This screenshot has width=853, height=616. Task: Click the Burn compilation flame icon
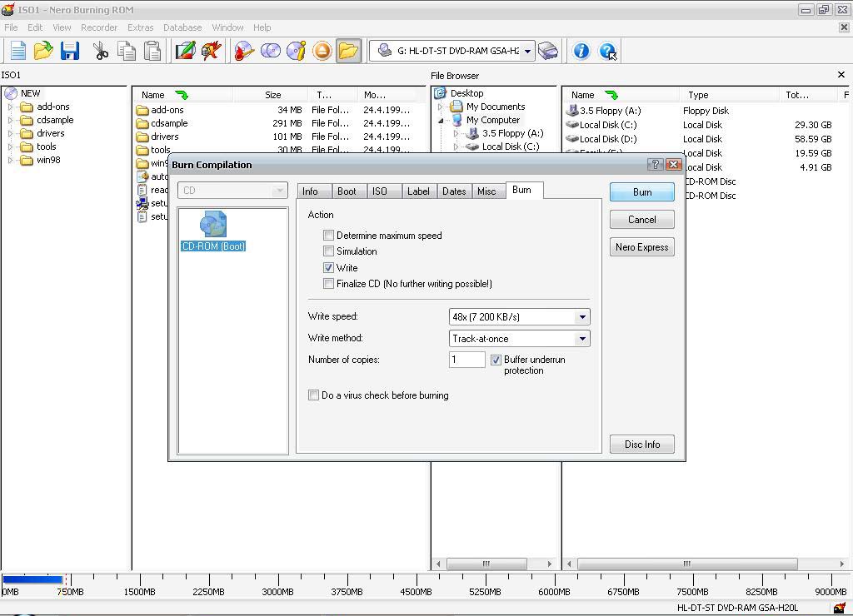pos(244,51)
